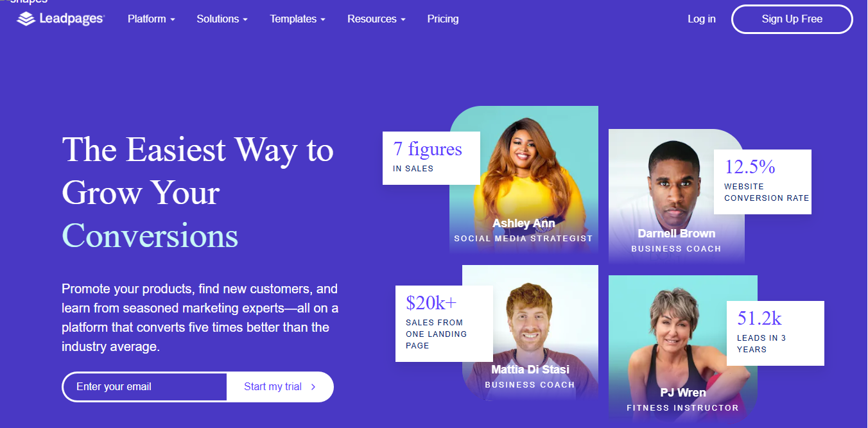Open the Templates dropdown
Image resolution: width=868 pixels, height=428 pixels.
(x=297, y=19)
